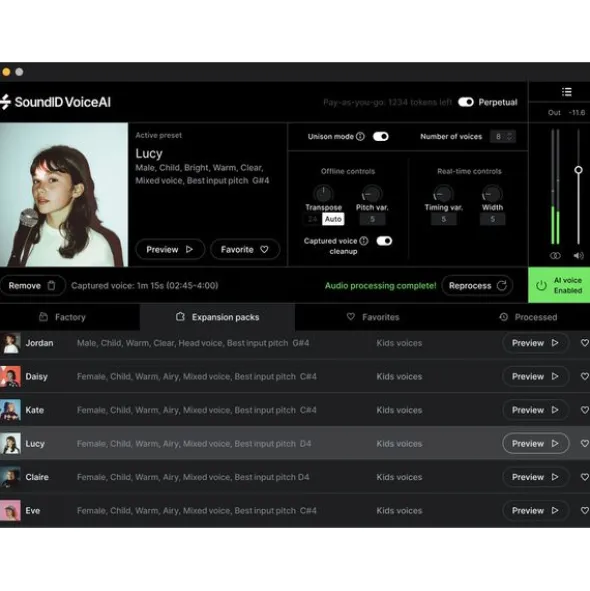Preview the Kate voice
The height and width of the screenshot is (591, 590).
[535, 410]
